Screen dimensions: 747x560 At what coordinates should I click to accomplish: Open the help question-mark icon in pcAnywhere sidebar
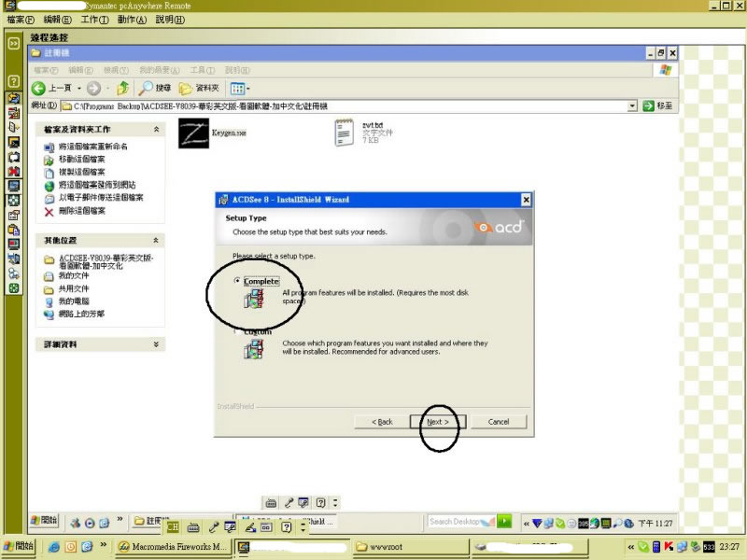click(x=14, y=81)
